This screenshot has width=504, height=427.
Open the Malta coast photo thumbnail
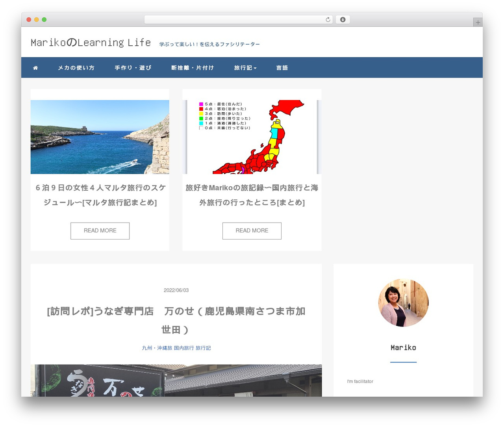click(x=100, y=137)
